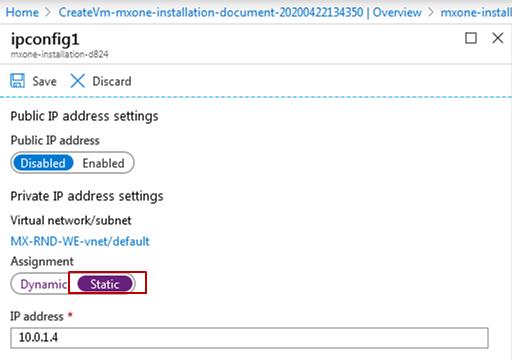Click the IP address required label
Viewport: 512px width, 360px height.
click(41, 316)
